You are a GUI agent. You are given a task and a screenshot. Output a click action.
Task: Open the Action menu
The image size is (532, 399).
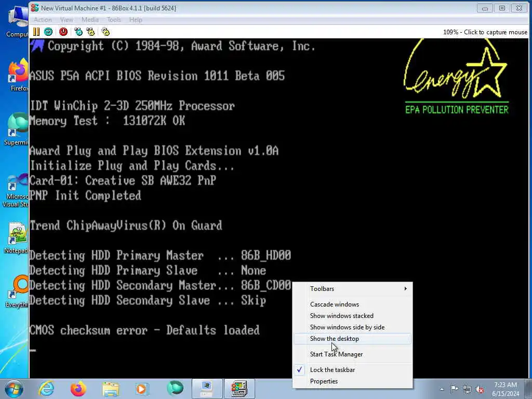pyautogui.click(x=43, y=20)
